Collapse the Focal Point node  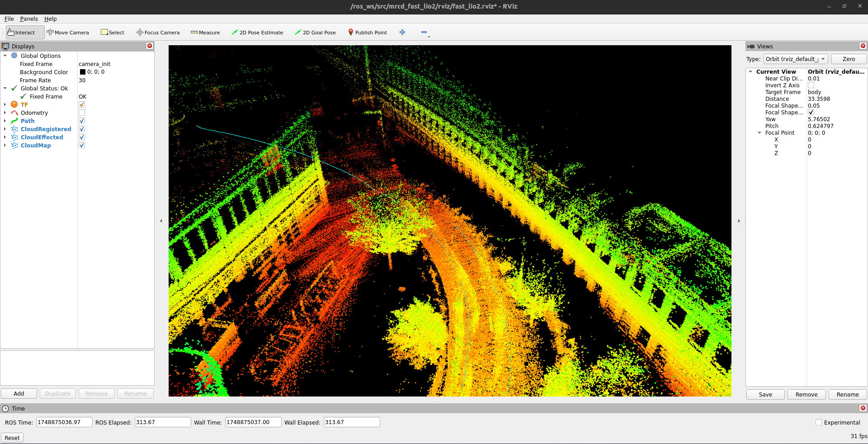(759, 132)
